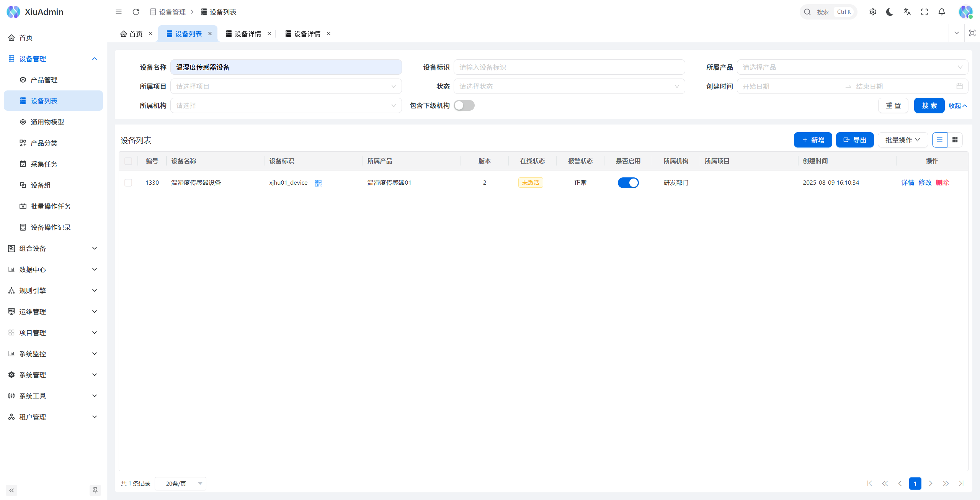Collapse the sidebar with the hamburger icon
This screenshot has width=980, height=500.
tap(119, 12)
